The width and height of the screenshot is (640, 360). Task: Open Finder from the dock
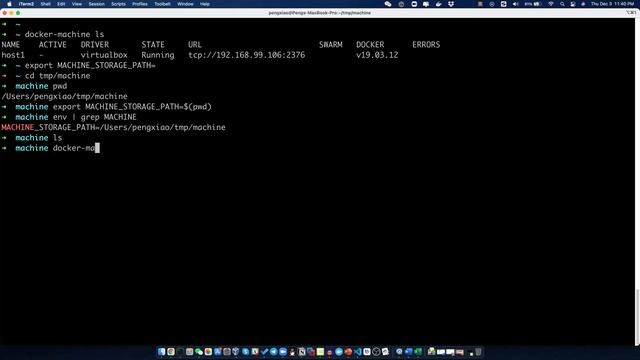pos(161,351)
